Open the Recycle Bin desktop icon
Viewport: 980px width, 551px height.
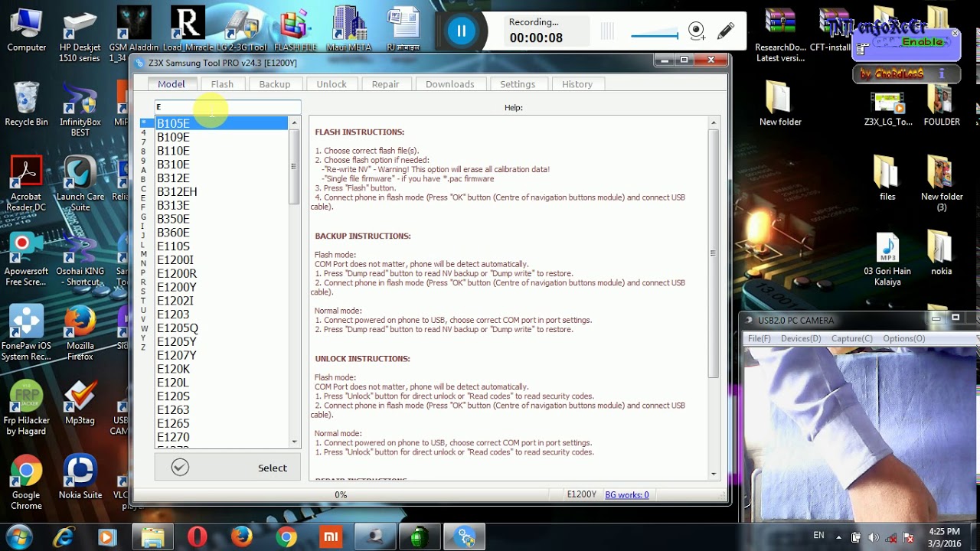[27, 105]
